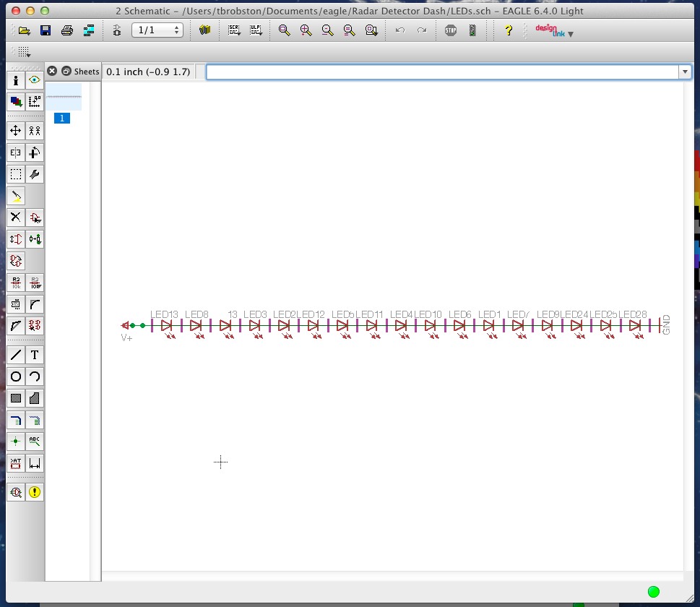
Task: Select the Move tool
Action: tap(16, 131)
